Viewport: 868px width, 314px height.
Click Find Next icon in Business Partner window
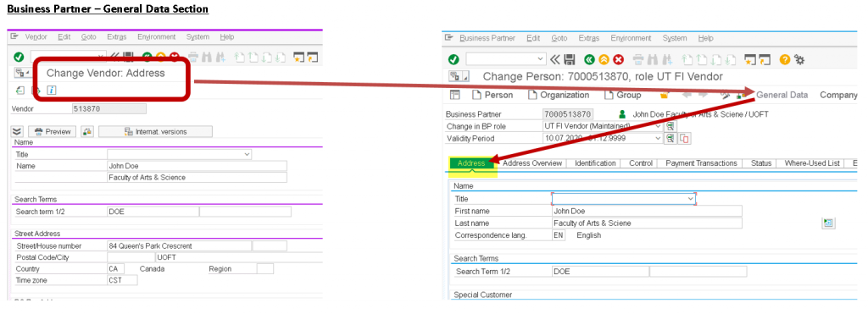668,60
